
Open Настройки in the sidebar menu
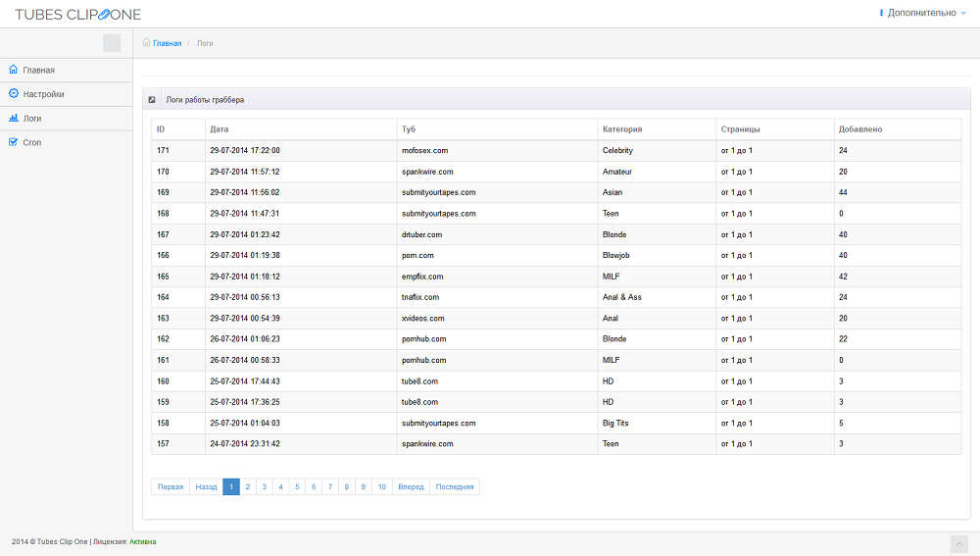pos(43,94)
